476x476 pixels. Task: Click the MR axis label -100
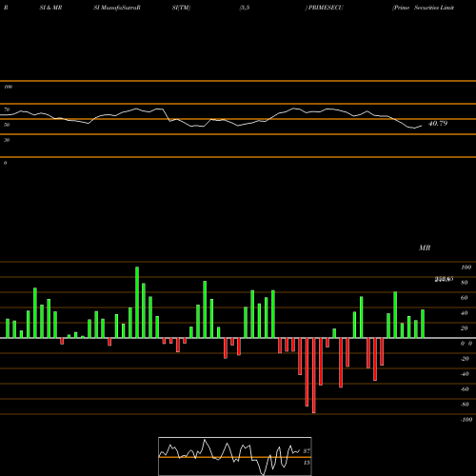pyautogui.click(x=466, y=420)
